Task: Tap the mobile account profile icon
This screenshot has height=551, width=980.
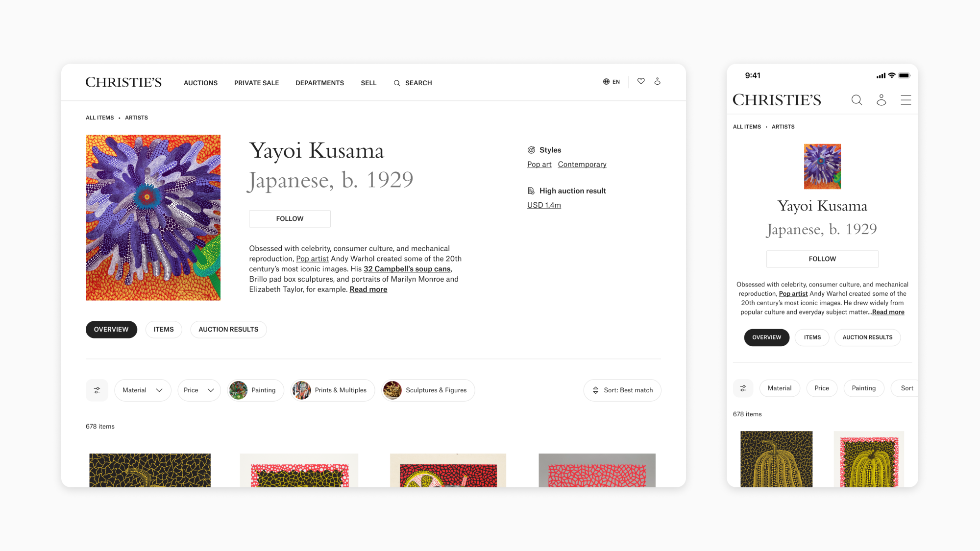Action: [x=882, y=100]
